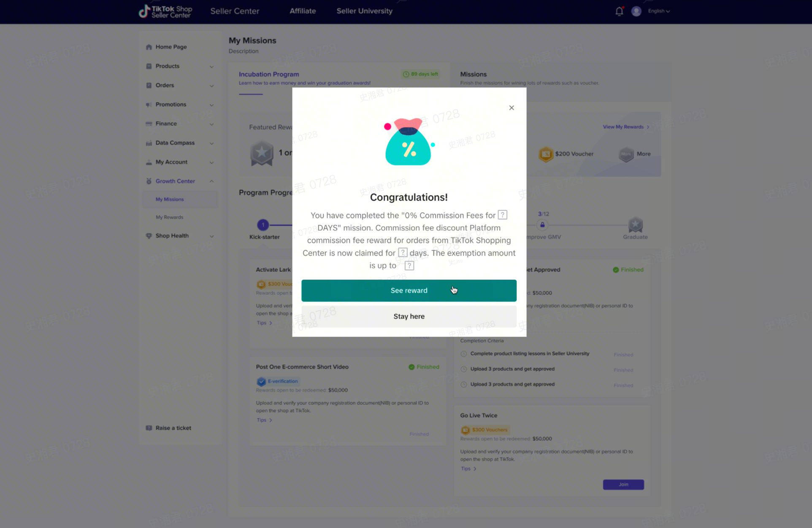Click the $200 Voucher reward icon
The height and width of the screenshot is (528, 812).
[x=546, y=154]
